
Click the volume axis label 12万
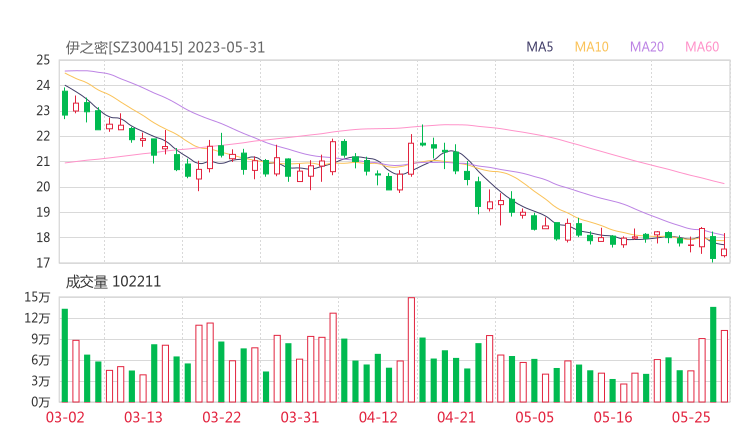(37, 318)
